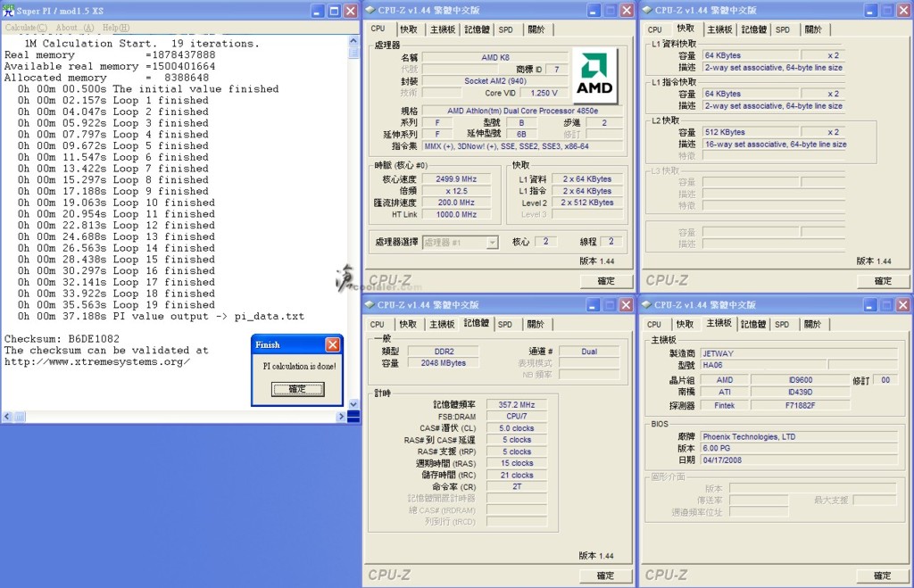914x588 pixels.
Task: Click OK in the PI calculation done dialog
Action: (x=297, y=389)
